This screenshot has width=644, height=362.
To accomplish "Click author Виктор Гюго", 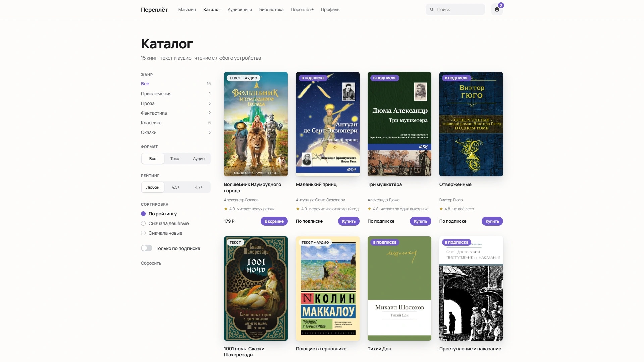I will pos(451,200).
